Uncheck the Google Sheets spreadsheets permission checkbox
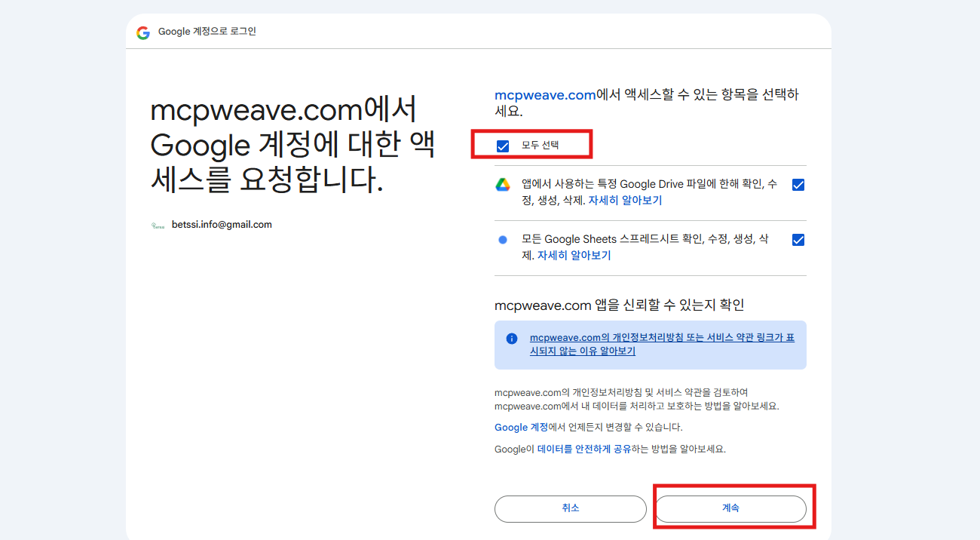980x540 pixels. pos(798,240)
